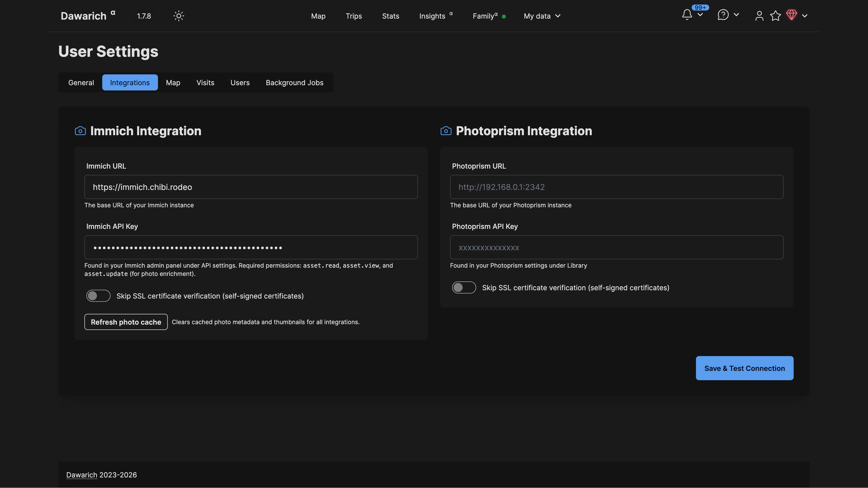Select the Integrations tab
868x488 pixels.
point(130,83)
